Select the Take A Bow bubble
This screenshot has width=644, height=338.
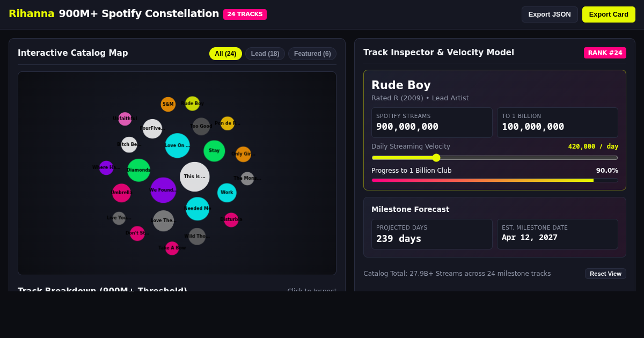point(172,248)
